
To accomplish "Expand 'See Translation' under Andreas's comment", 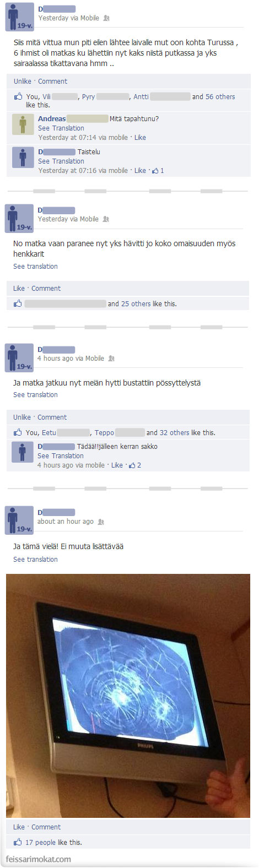I will [61, 128].
